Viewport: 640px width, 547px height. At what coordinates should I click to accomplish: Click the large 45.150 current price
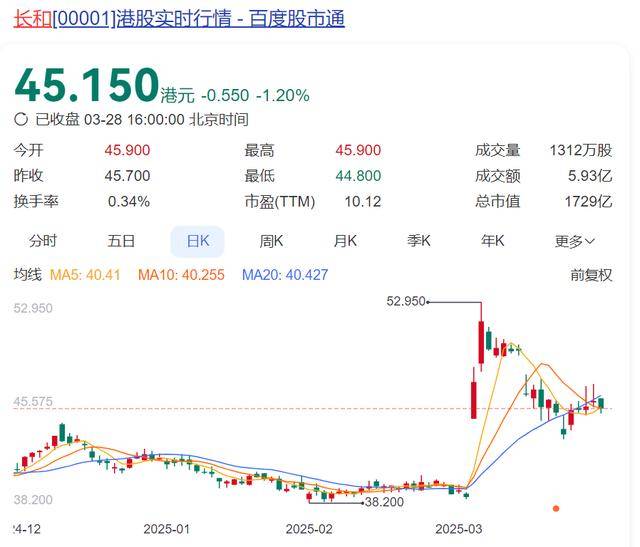coord(87,85)
